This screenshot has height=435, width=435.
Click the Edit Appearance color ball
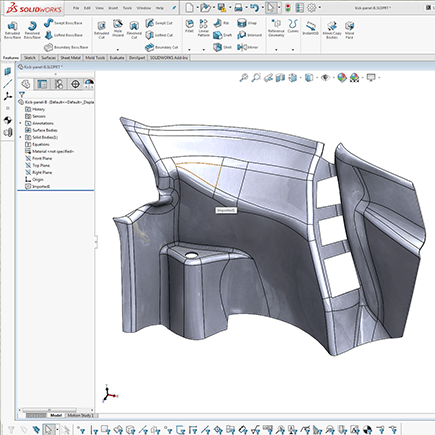coord(342,78)
